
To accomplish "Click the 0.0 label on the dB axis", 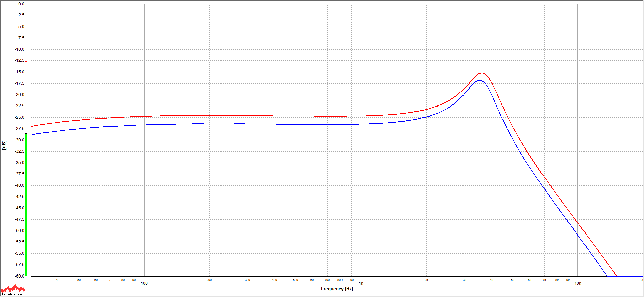I will [21, 4].
